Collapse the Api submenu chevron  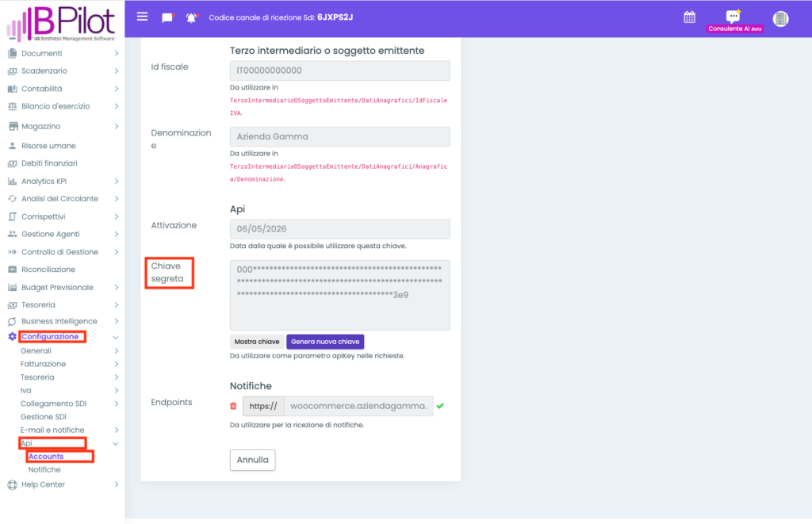[x=116, y=444]
